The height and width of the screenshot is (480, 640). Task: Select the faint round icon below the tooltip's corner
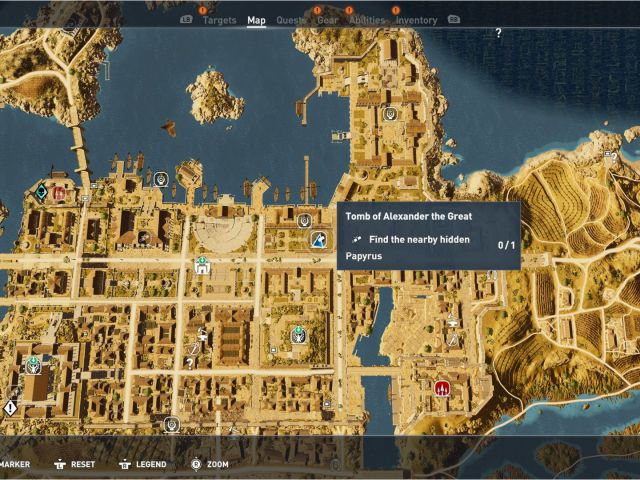pyautogui.click(x=492, y=275)
